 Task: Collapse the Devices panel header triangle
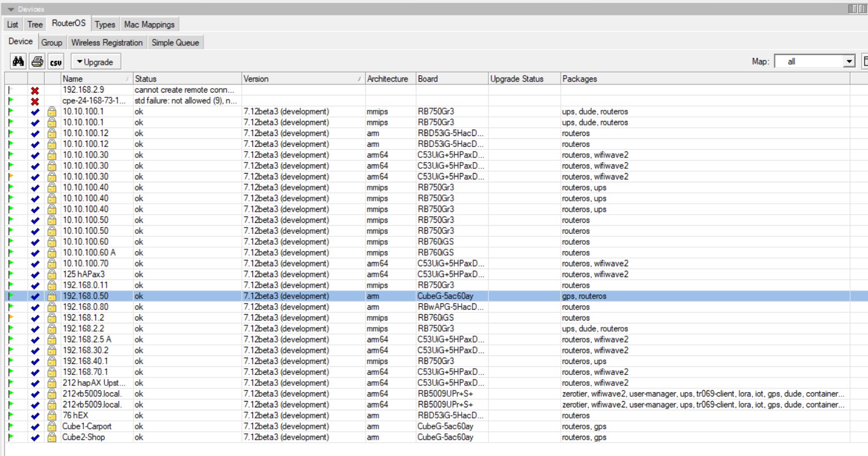pos(11,9)
